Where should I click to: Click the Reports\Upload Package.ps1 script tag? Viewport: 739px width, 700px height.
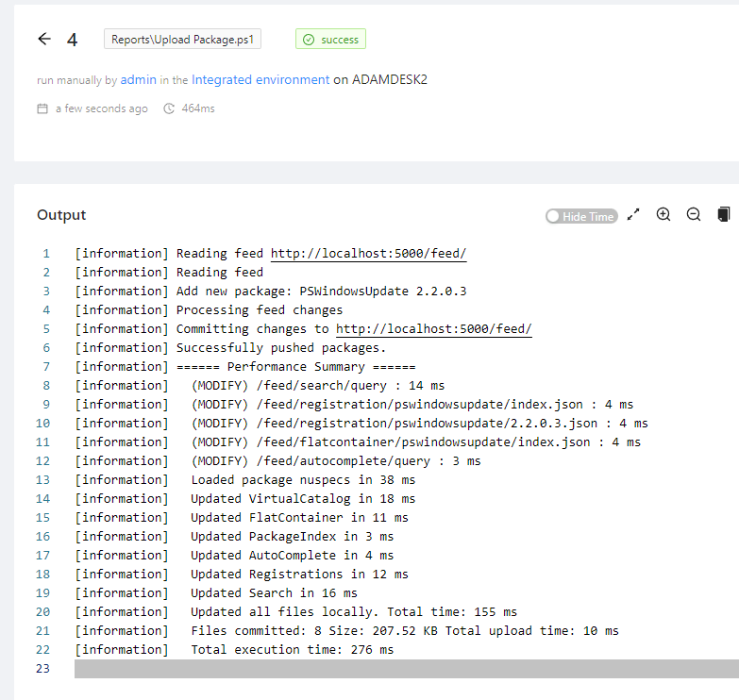point(182,40)
